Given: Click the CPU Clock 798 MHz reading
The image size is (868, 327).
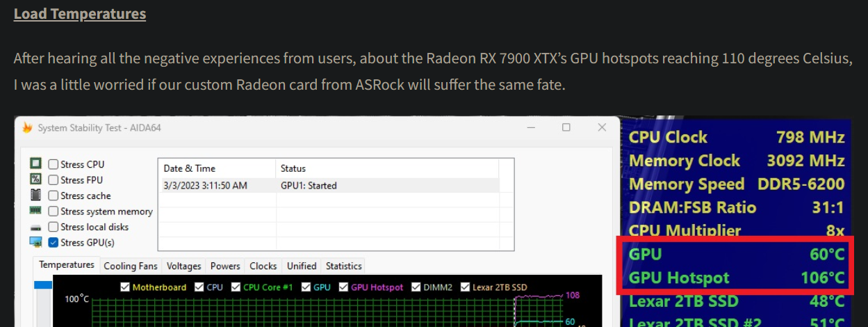Looking at the screenshot, I should [x=737, y=137].
